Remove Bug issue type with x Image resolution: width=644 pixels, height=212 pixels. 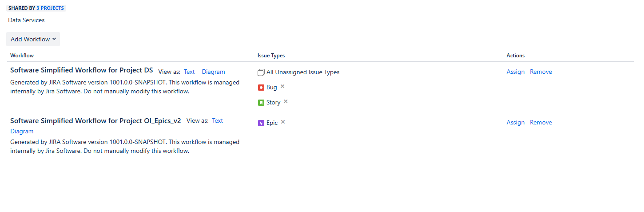pyautogui.click(x=282, y=86)
